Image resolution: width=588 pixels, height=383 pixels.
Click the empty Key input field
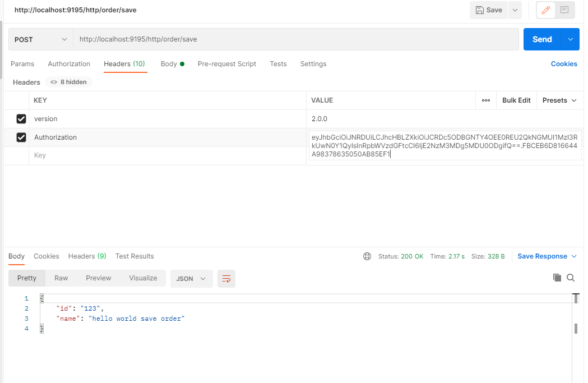(168, 155)
